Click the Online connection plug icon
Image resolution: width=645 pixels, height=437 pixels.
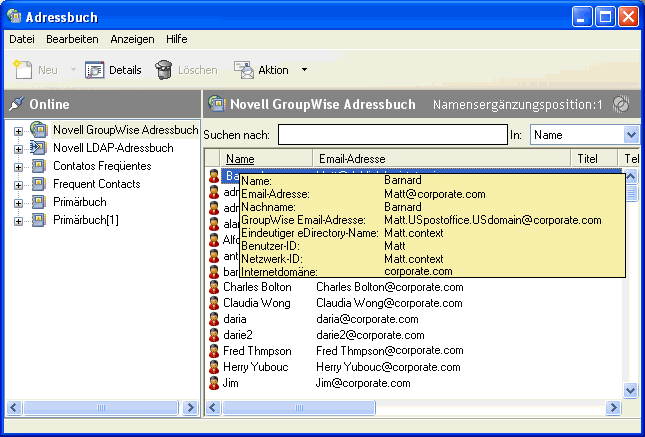[x=16, y=104]
